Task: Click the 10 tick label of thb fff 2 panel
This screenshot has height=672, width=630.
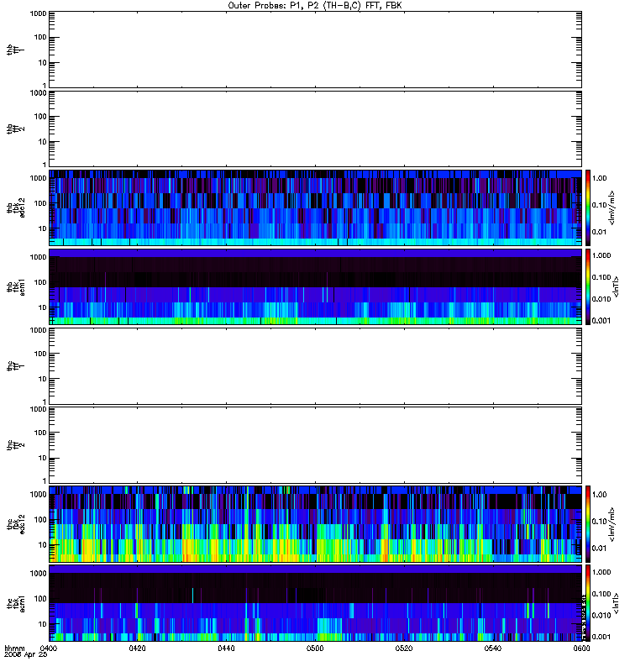Action: pyautogui.click(x=43, y=142)
